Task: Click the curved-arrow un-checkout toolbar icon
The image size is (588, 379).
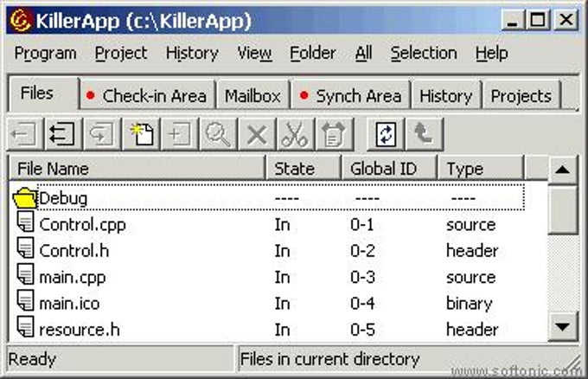Action: (x=102, y=134)
